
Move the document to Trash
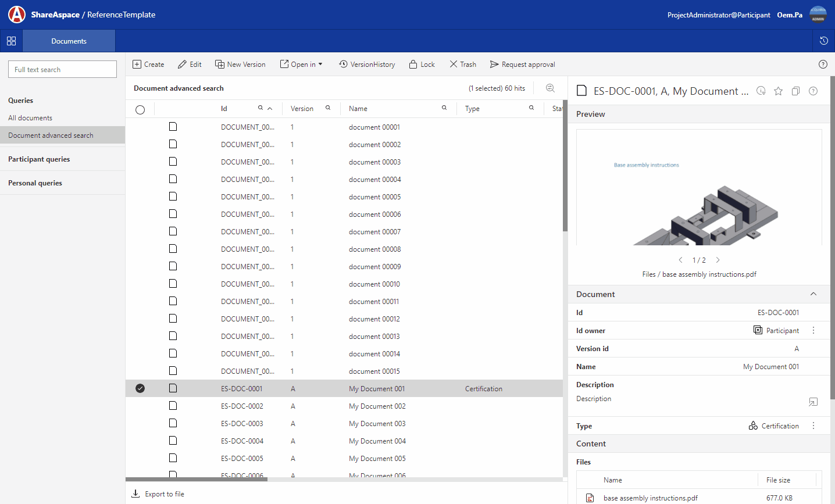pos(462,64)
